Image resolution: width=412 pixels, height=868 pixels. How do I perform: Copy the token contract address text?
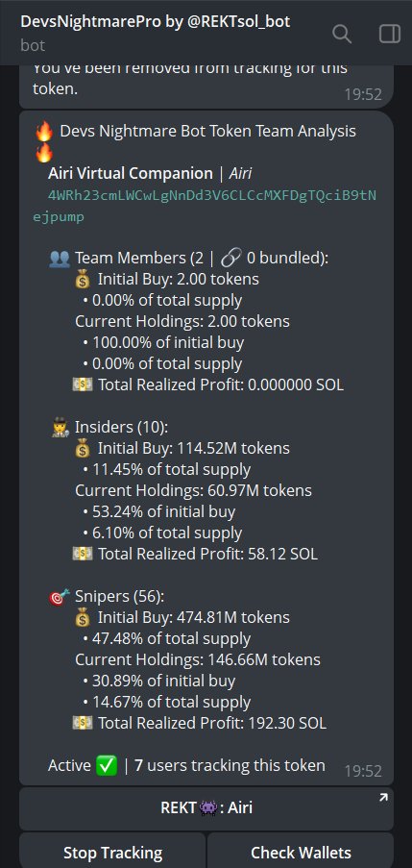coord(205,206)
